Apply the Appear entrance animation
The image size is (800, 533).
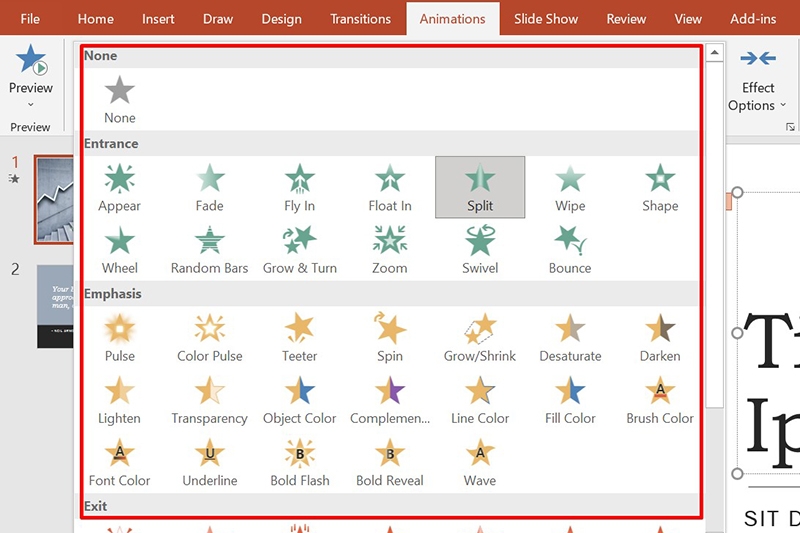tap(119, 187)
